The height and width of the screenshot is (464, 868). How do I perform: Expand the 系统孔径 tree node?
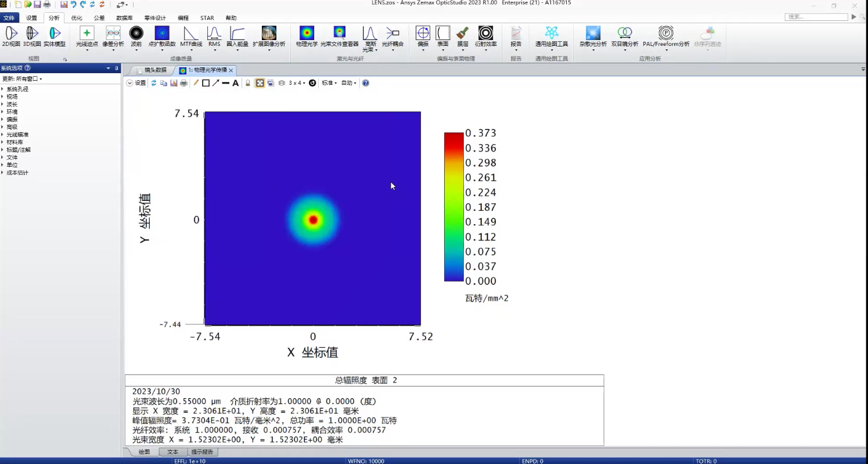coord(2,89)
